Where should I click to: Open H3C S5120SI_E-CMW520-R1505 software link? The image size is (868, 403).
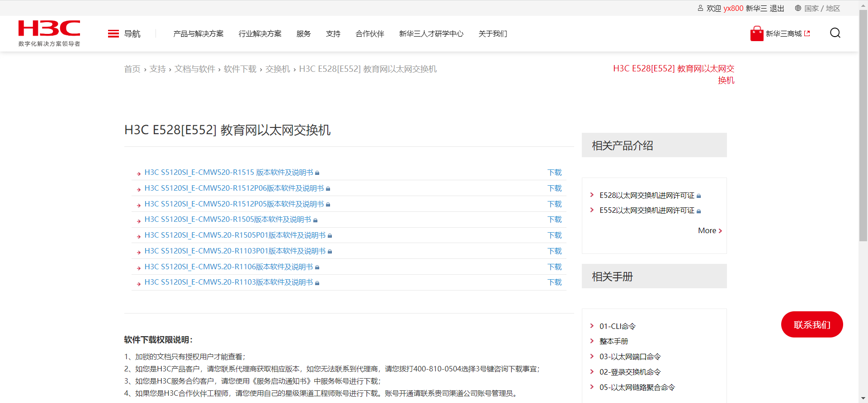[227, 220]
